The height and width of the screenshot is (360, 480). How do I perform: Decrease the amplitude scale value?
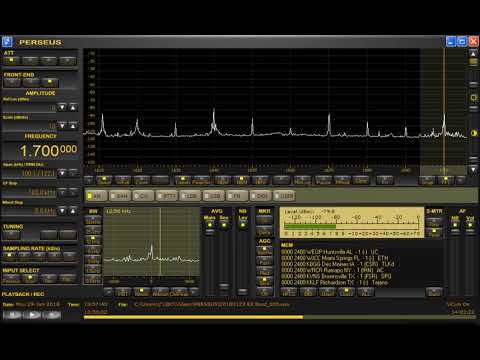62,125
